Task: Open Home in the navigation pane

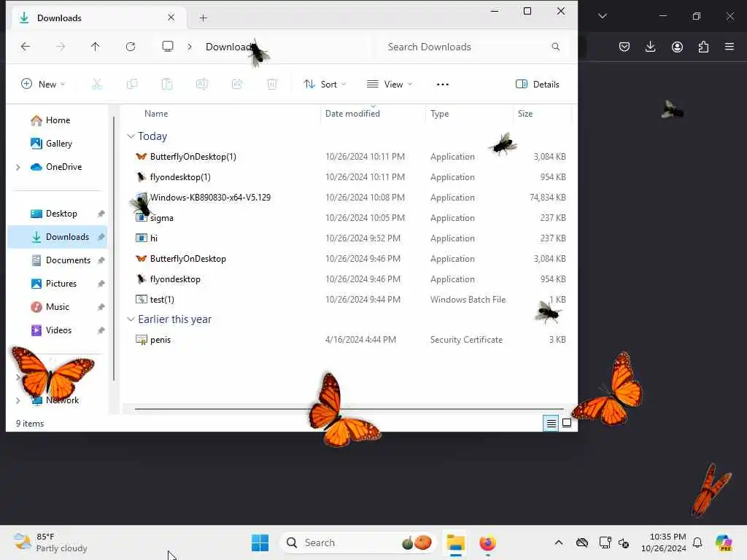Action: (50, 120)
